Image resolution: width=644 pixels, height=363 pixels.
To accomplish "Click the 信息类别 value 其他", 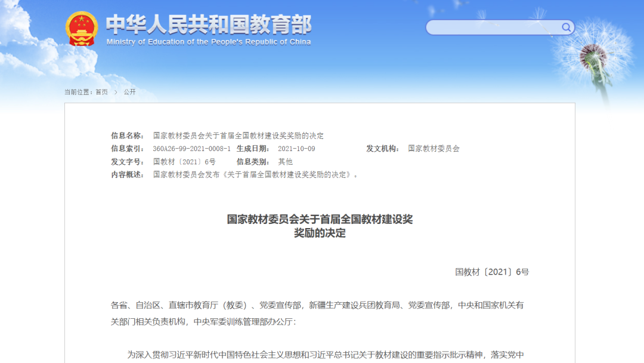I will tap(285, 162).
